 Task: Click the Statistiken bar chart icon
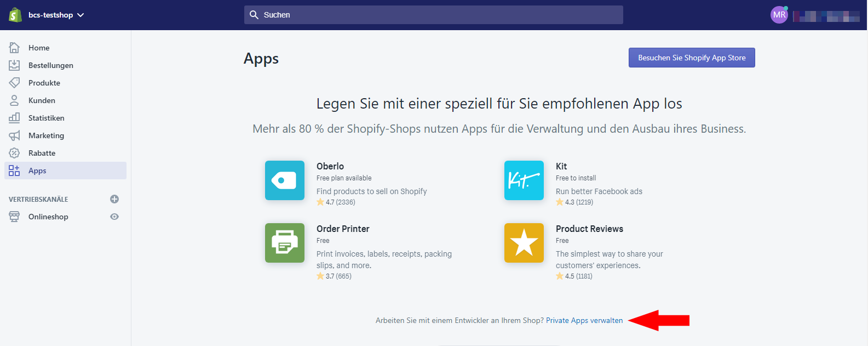(14, 118)
